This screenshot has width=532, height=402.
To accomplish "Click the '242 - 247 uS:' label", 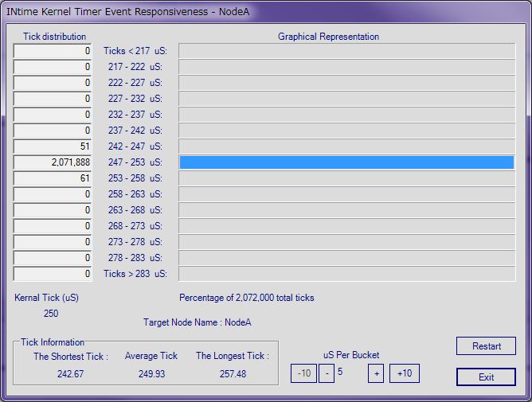I will [135, 146].
